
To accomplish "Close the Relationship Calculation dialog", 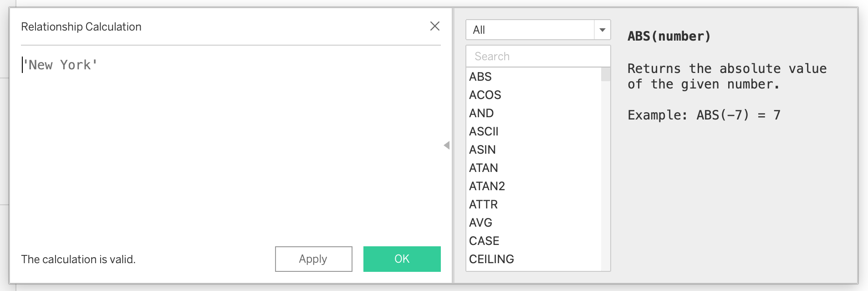I will pyautogui.click(x=435, y=26).
